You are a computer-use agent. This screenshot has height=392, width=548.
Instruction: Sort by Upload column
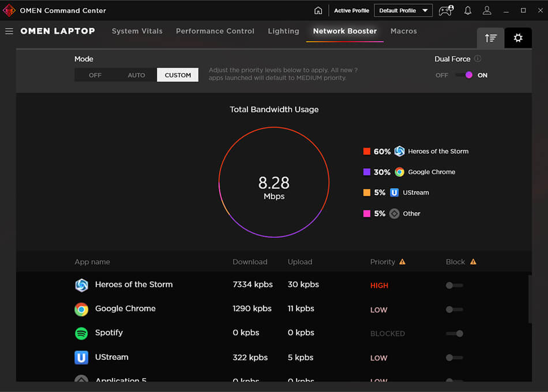[x=300, y=262]
